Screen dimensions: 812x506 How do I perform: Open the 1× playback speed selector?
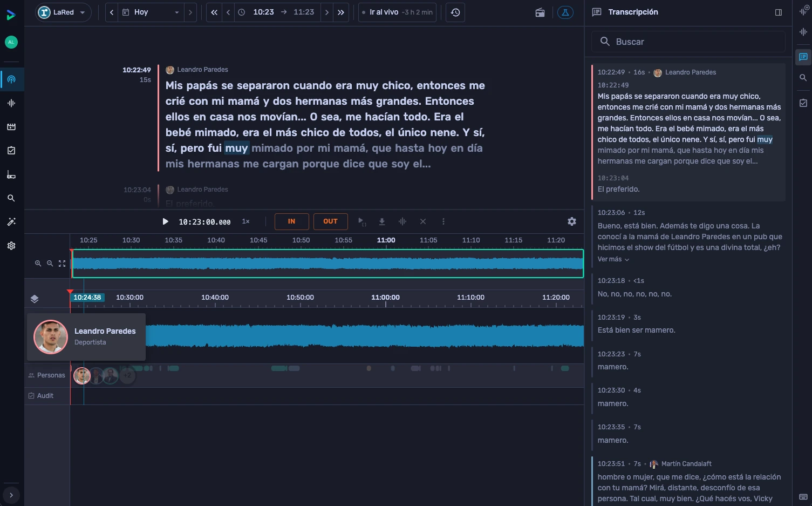[245, 221]
